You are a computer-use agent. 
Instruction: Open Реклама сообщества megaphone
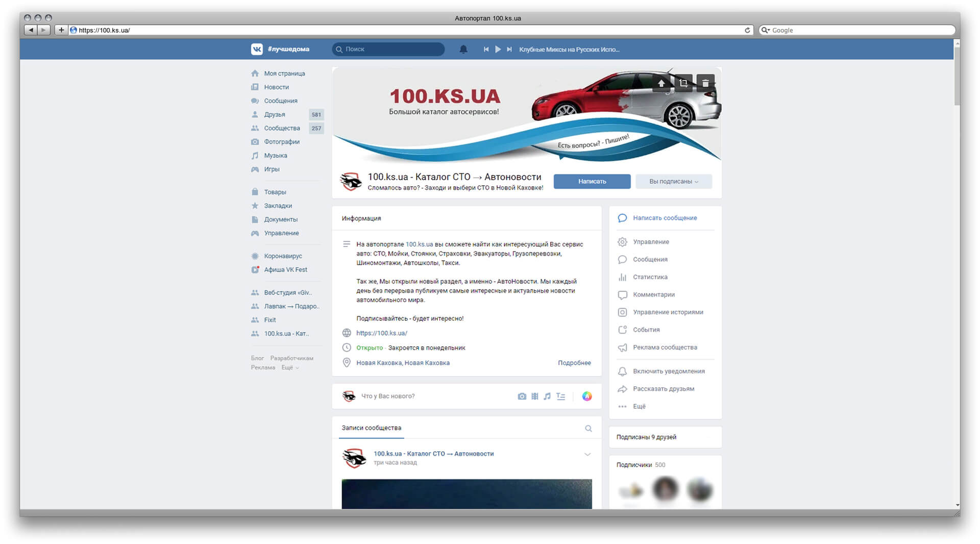pyautogui.click(x=622, y=348)
